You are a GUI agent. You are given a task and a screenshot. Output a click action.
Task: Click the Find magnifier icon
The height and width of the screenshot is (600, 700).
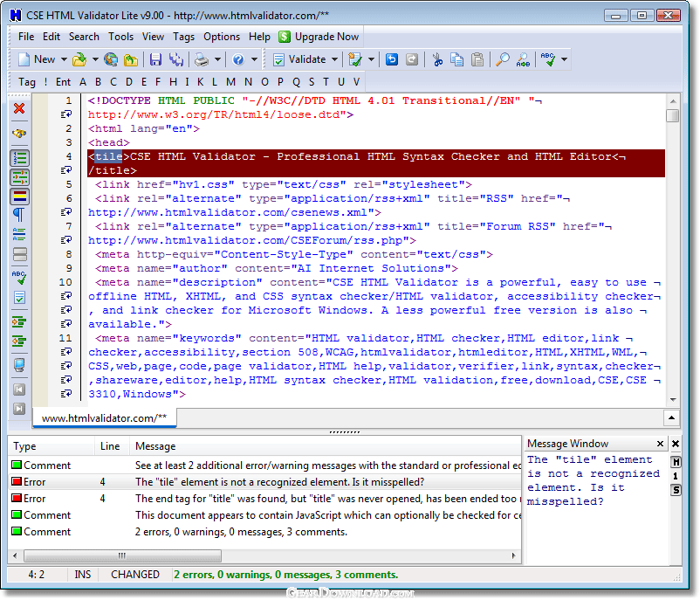[503, 59]
